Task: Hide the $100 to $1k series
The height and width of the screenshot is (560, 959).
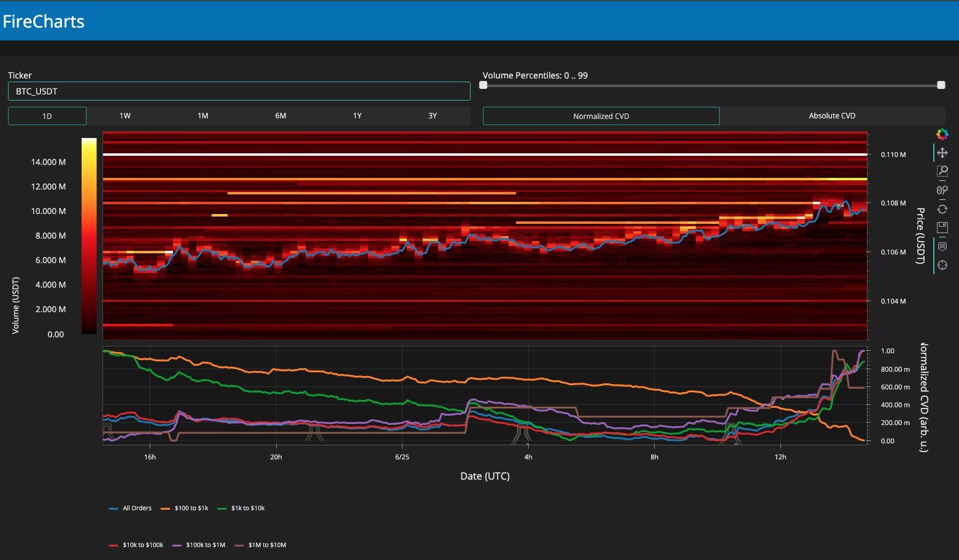Action: click(191, 508)
